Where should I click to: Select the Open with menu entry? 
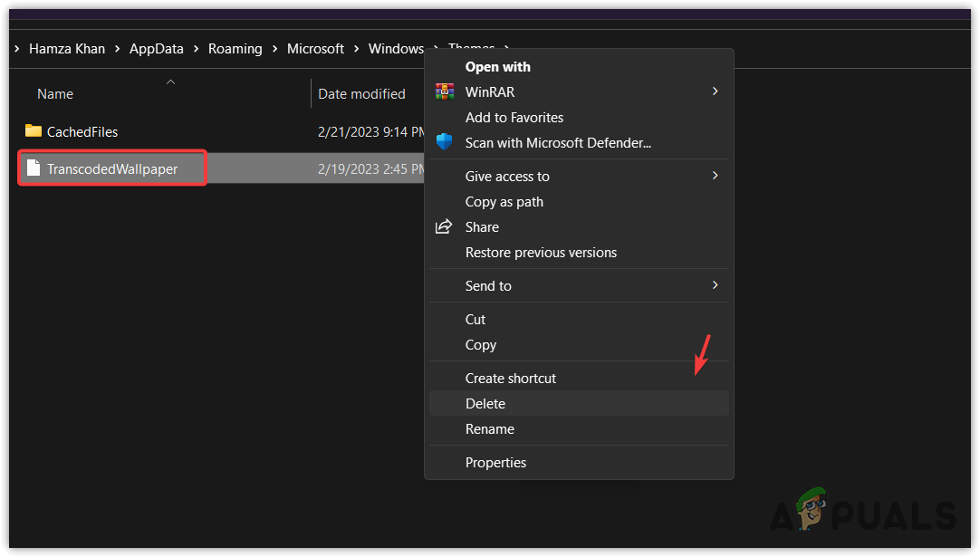(x=497, y=66)
